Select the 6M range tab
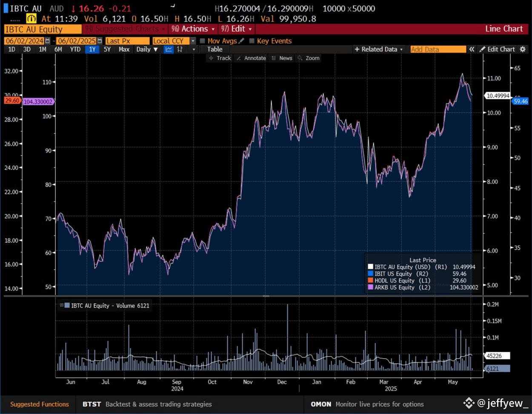Screen dimensions: 532x414 click(x=58, y=49)
